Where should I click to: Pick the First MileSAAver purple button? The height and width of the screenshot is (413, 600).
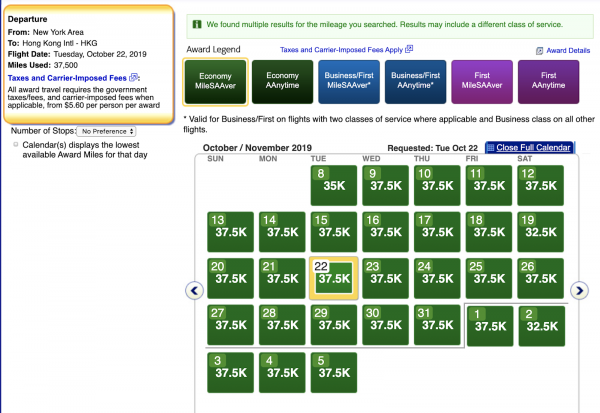click(484, 81)
